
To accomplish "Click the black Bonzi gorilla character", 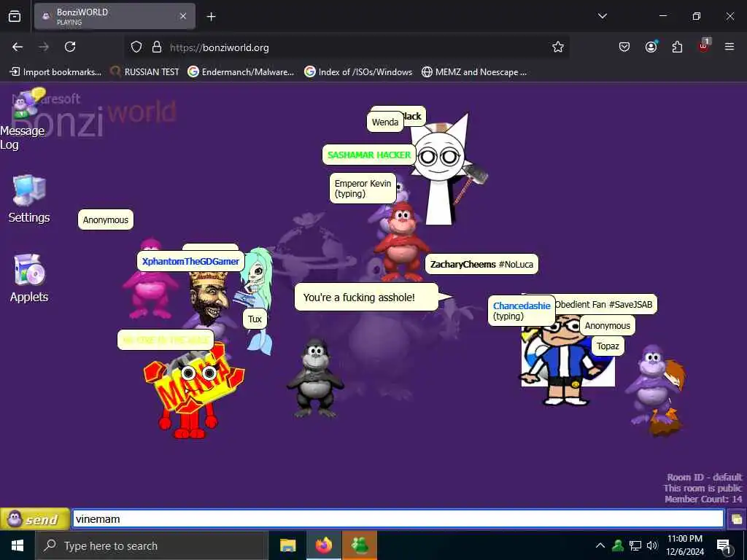I will [x=315, y=378].
